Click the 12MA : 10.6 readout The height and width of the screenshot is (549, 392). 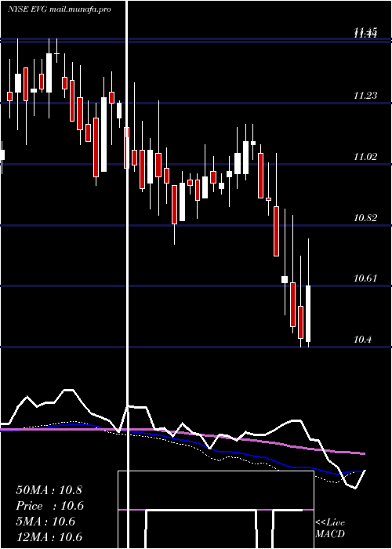pyautogui.click(x=49, y=536)
